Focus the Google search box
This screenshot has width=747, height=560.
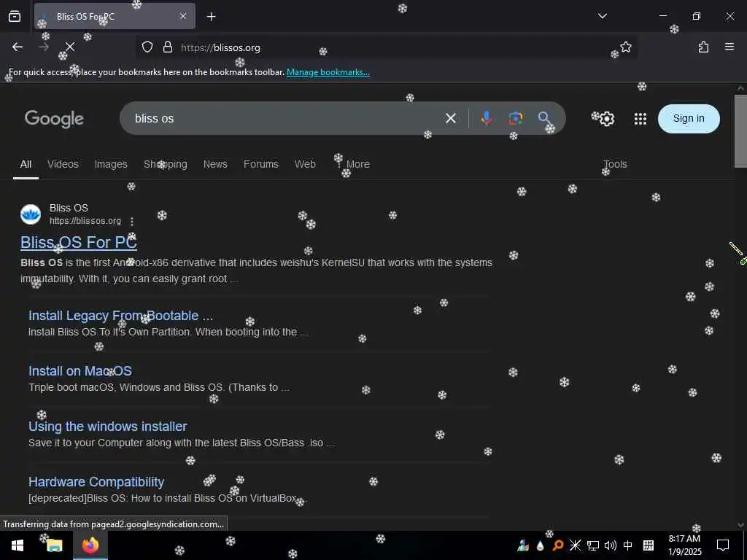pyautogui.click(x=286, y=118)
